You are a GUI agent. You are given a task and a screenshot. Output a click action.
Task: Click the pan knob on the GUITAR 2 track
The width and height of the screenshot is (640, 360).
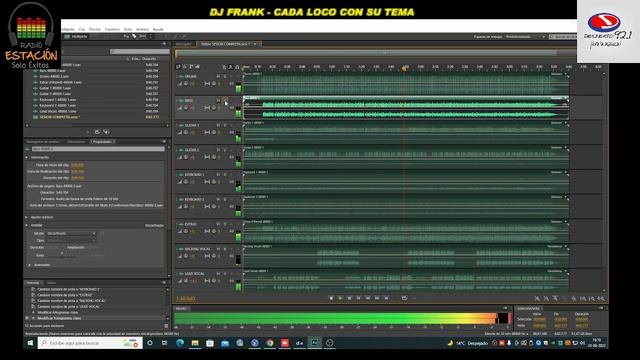click(x=214, y=157)
